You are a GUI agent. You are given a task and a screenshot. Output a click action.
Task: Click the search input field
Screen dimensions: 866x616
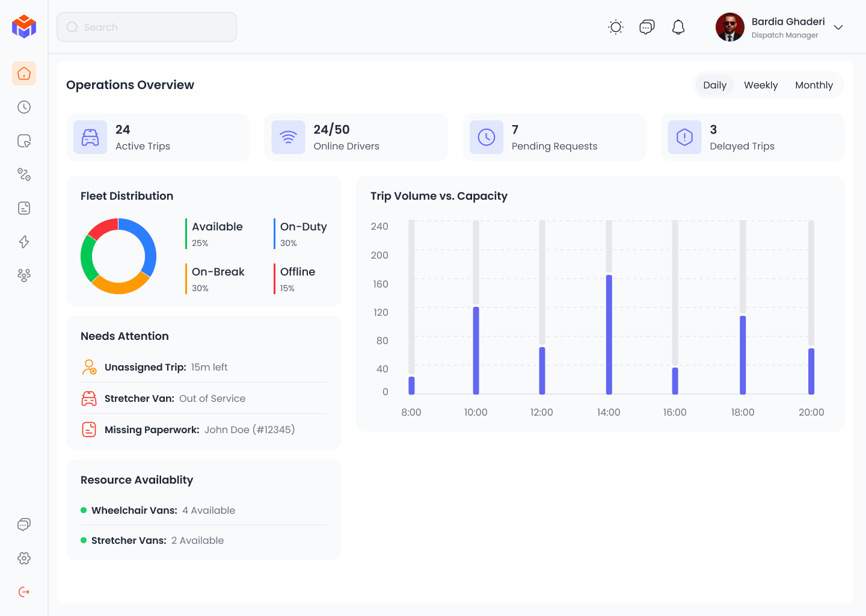[x=147, y=27]
